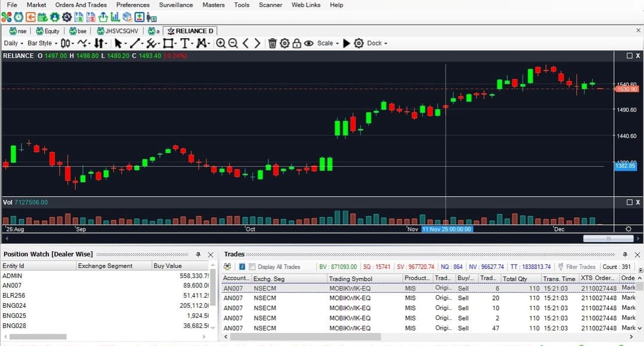644x346 pixels.
Task: Open Surveillance menu
Action: (176, 5)
